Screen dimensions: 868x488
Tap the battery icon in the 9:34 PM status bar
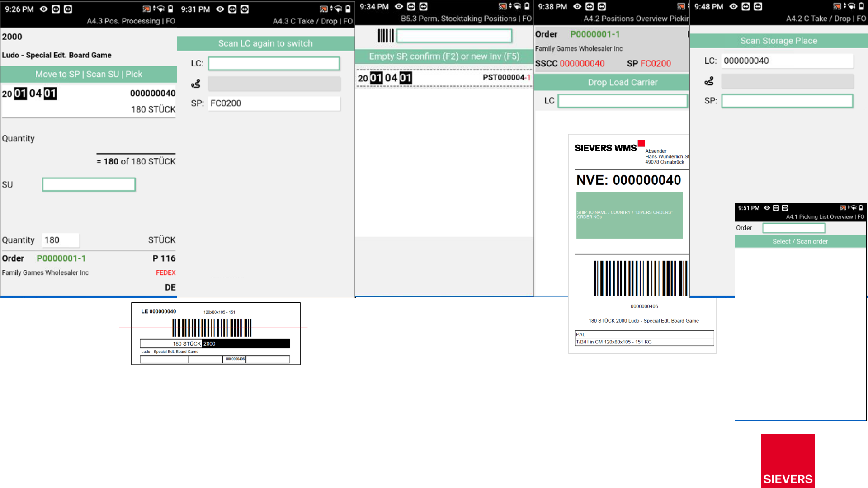point(527,7)
